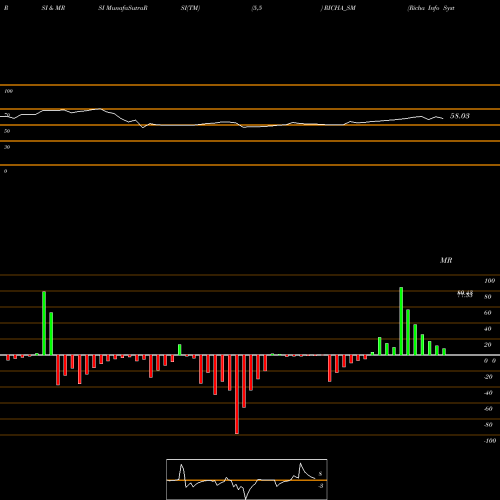Screen dimensions: 500x500
Task: Click the RSI current value 58.03
Action: click(460, 116)
